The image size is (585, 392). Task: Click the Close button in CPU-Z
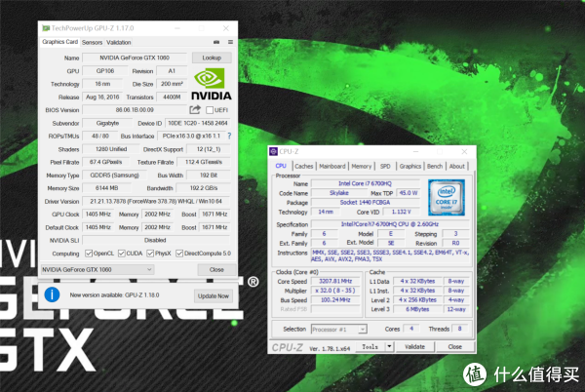pos(454,346)
